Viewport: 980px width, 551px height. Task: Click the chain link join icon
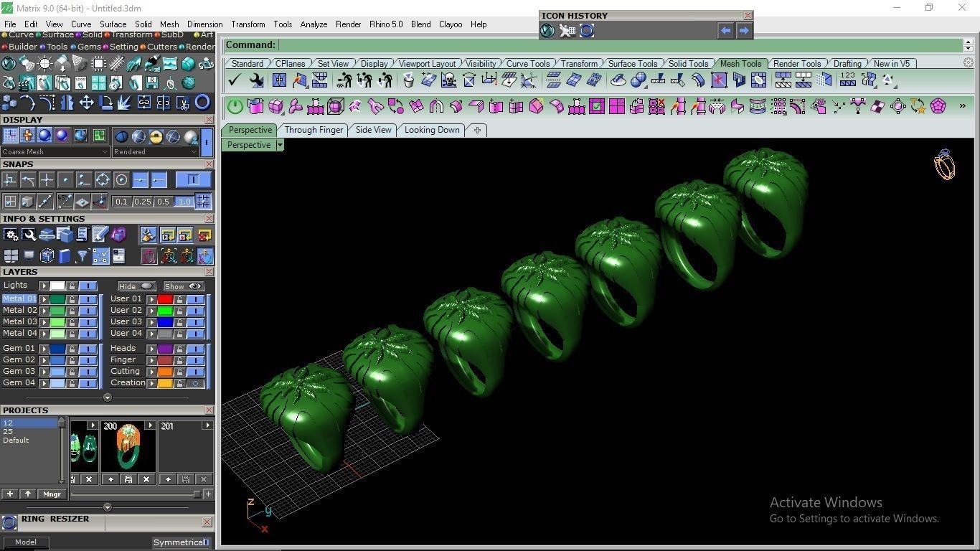(x=144, y=103)
